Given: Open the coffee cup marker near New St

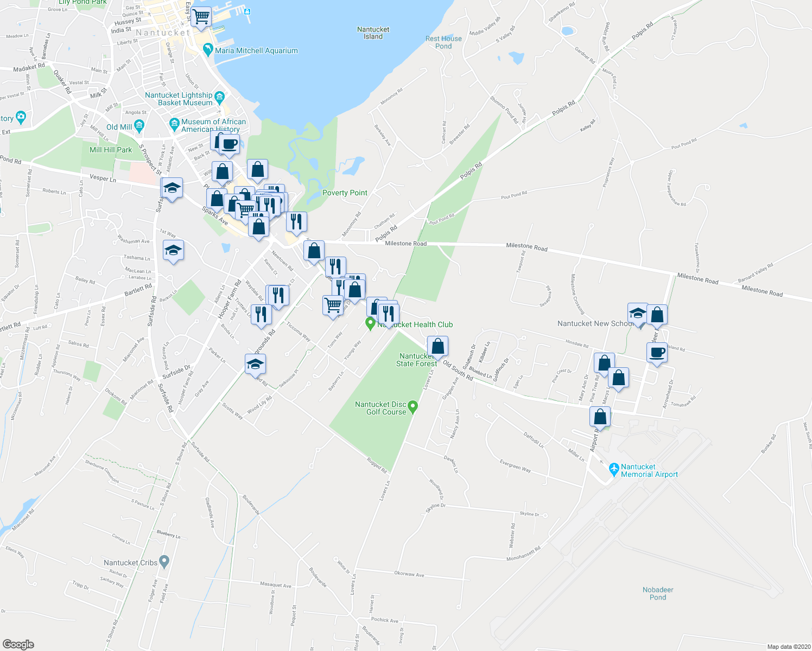Looking at the screenshot, I should [229, 145].
